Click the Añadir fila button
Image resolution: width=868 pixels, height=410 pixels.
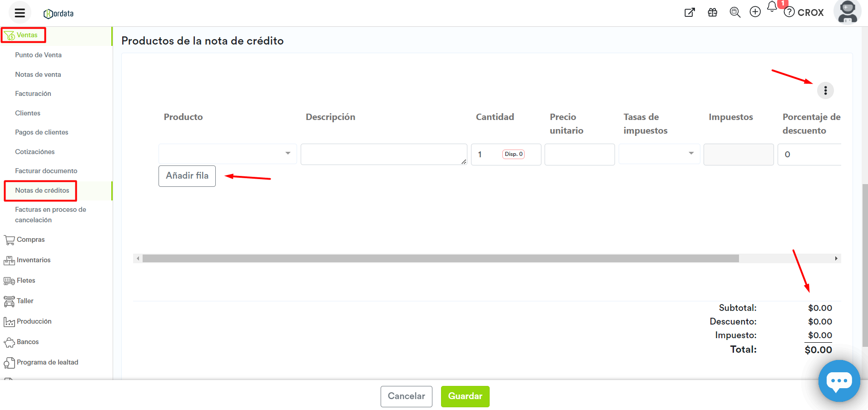point(187,176)
